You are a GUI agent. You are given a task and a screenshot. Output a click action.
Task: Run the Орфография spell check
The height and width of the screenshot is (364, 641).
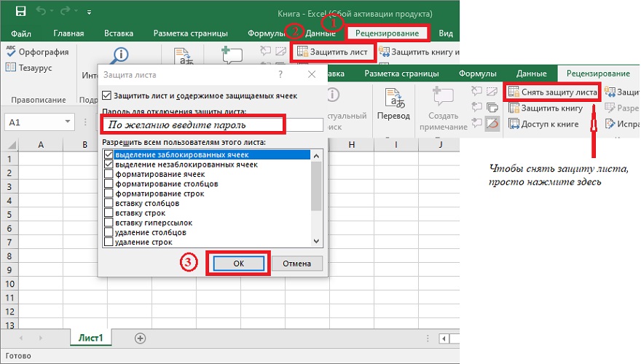coord(38,52)
